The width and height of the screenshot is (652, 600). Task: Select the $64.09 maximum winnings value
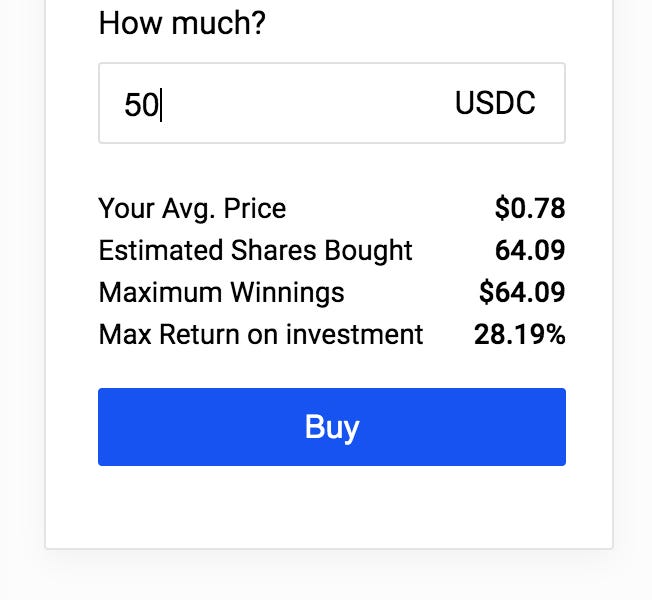[x=522, y=292]
